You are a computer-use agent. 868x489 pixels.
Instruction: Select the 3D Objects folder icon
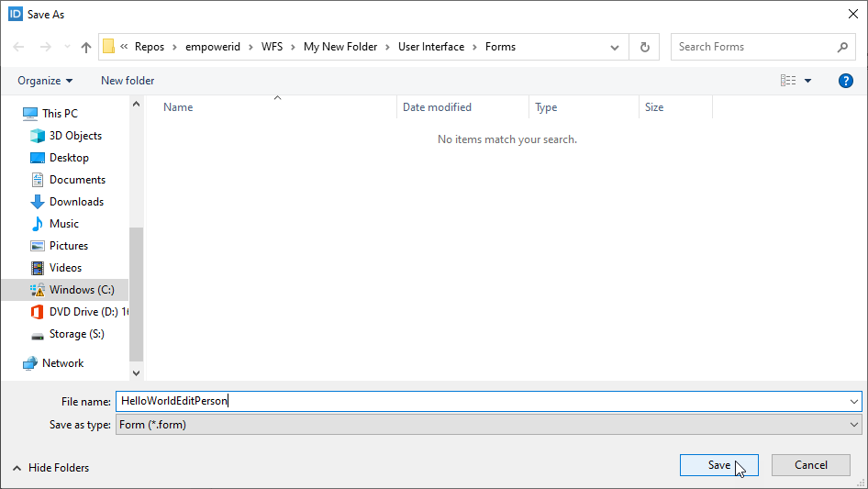point(38,136)
